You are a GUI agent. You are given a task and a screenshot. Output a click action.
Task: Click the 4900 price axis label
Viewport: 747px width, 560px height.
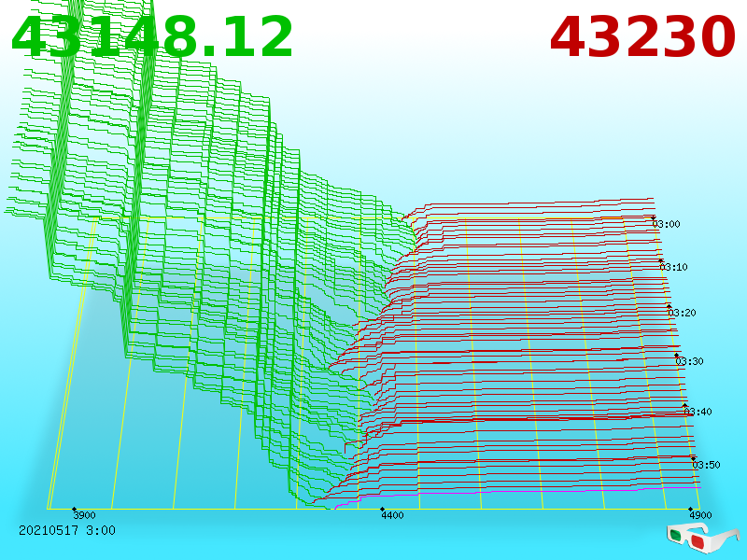701,515
